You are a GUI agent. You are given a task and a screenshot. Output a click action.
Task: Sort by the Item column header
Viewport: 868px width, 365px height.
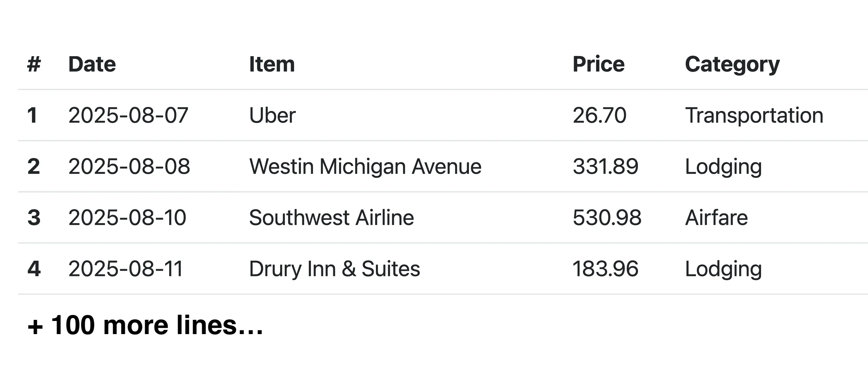click(x=272, y=64)
